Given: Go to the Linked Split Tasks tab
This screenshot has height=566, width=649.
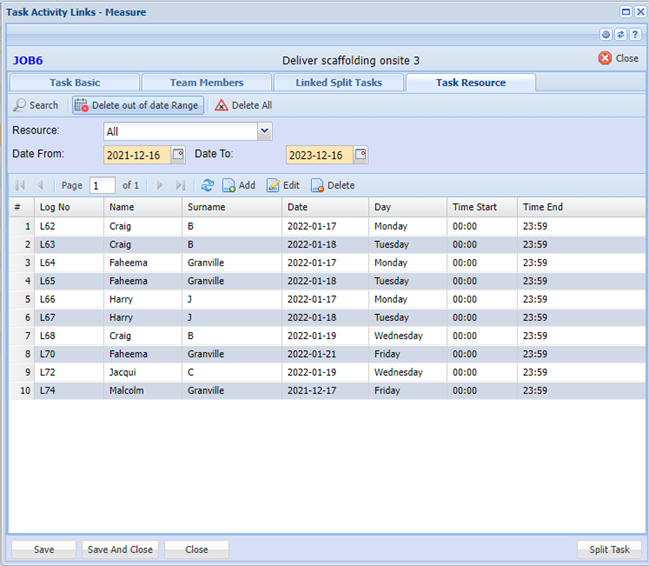Looking at the screenshot, I should tap(337, 83).
